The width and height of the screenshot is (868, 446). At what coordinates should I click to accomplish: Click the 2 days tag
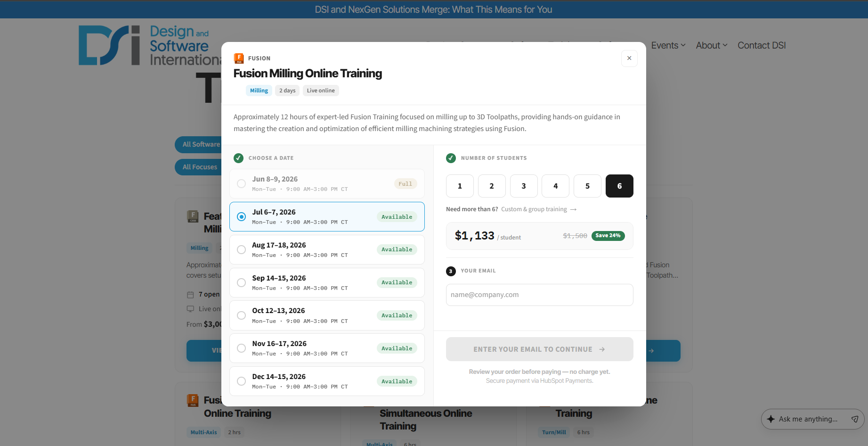coord(287,91)
